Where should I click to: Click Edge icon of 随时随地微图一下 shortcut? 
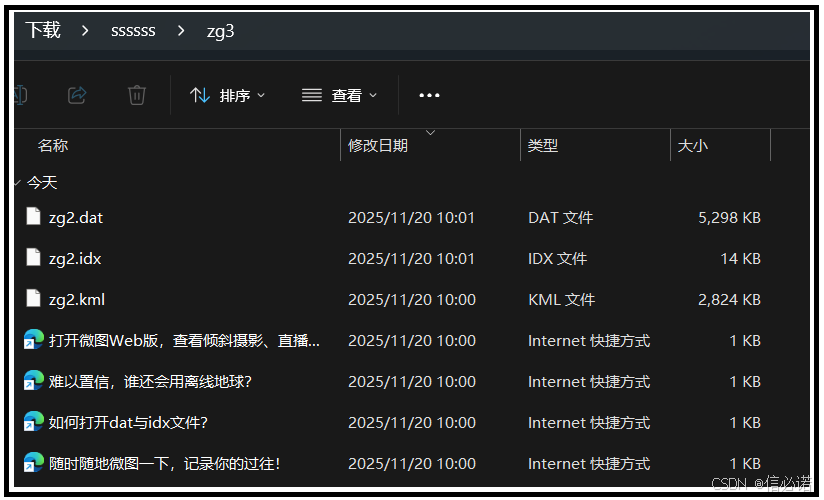point(34,463)
